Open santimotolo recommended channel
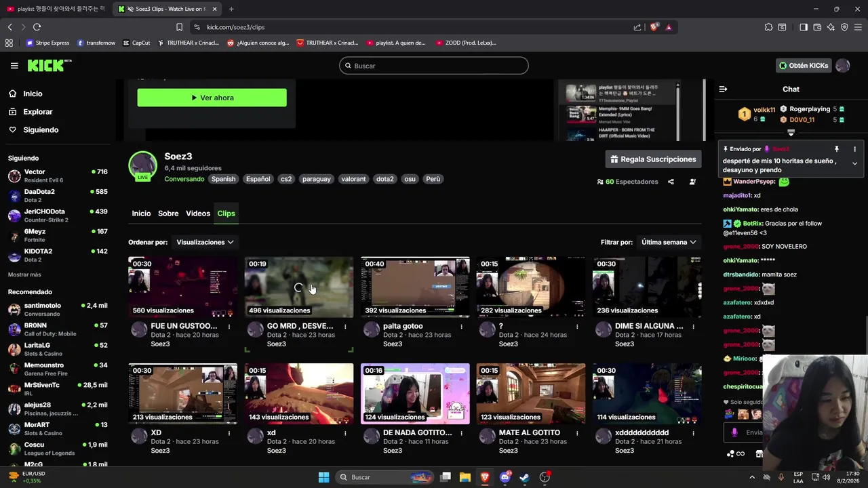This screenshot has width=868, height=488. click(x=58, y=310)
